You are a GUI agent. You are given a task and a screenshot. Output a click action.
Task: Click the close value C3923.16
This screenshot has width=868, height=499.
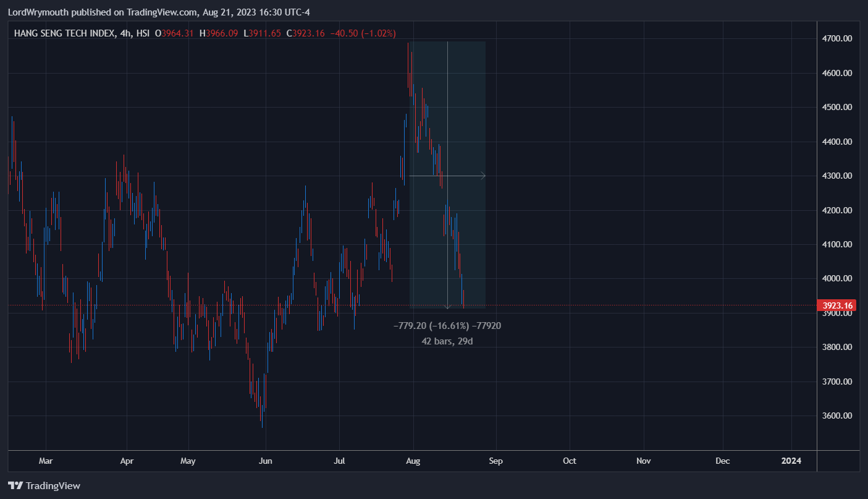point(305,33)
